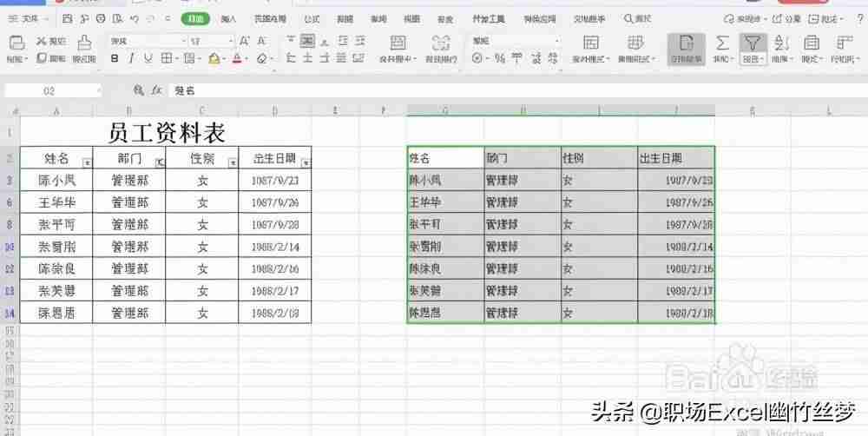Toggle Bold formatting

click(115, 58)
